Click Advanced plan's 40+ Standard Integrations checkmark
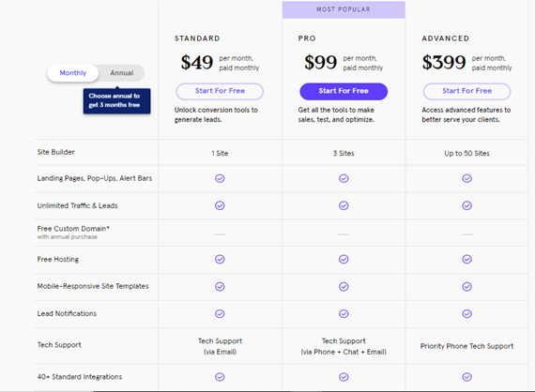 point(466,377)
